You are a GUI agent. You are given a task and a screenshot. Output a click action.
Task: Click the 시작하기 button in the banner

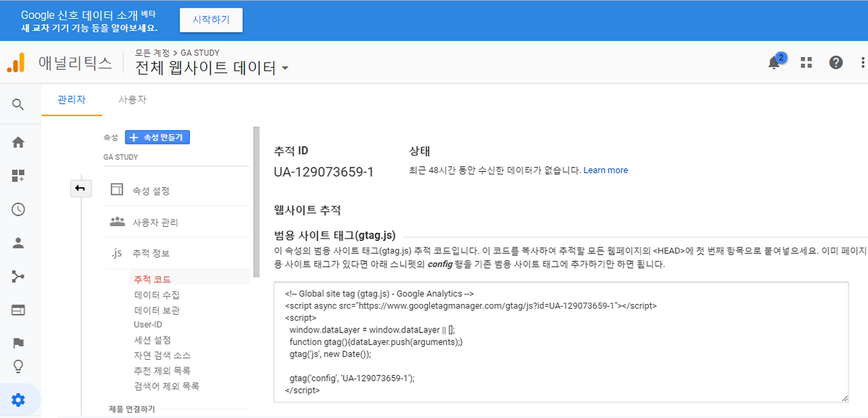click(210, 20)
